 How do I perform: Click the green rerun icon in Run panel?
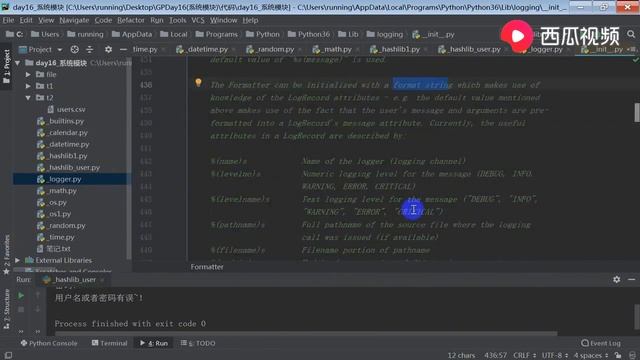pyautogui.click(x=21, y=295)
